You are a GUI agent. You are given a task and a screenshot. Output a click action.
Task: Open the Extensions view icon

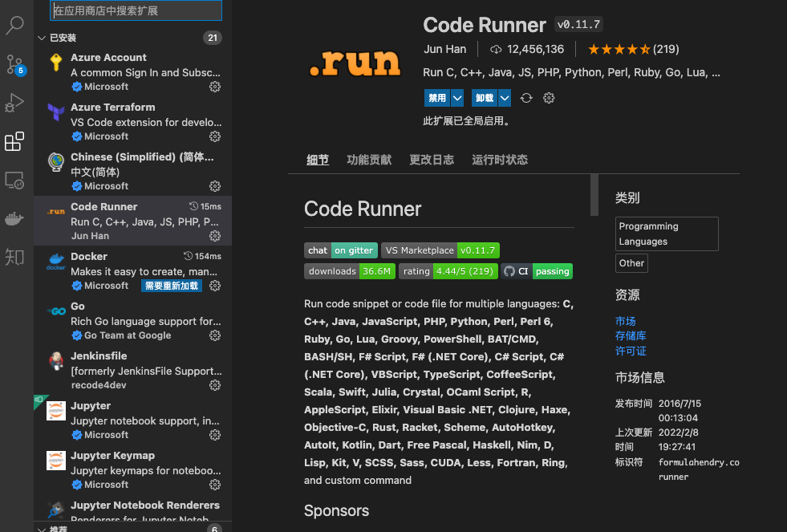[x=14, y=141]
